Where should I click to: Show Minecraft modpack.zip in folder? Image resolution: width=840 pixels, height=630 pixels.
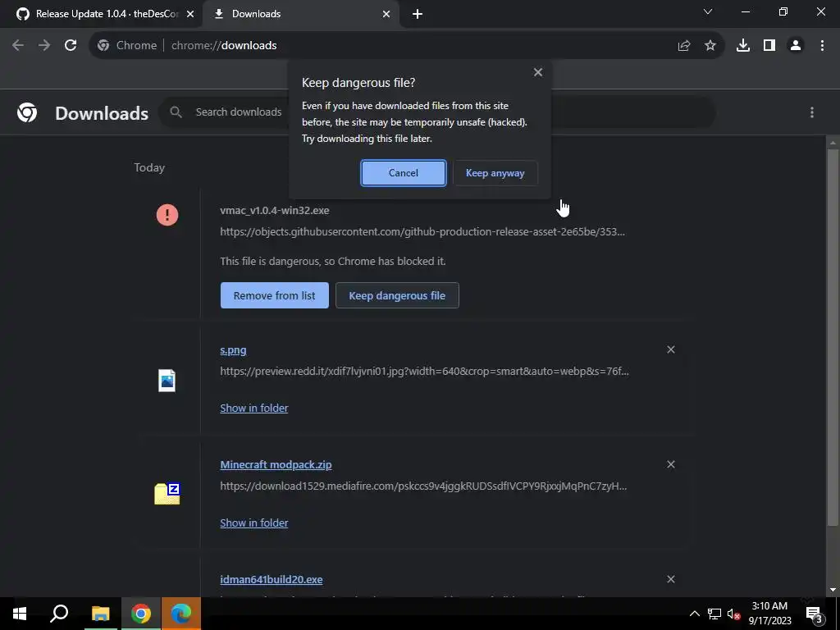[254, 523]
